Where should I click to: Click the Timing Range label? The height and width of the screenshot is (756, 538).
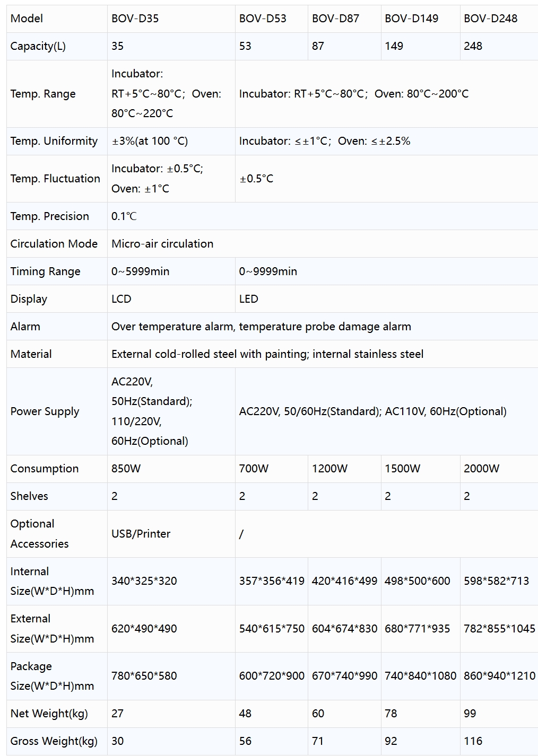(46, 271)
